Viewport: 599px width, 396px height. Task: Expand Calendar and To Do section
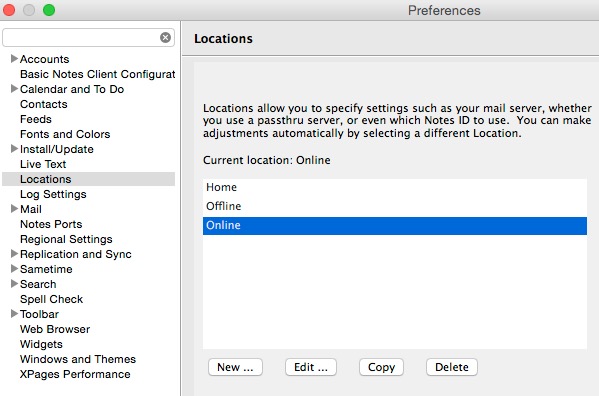pyautogui.click(x=14, y=89)
